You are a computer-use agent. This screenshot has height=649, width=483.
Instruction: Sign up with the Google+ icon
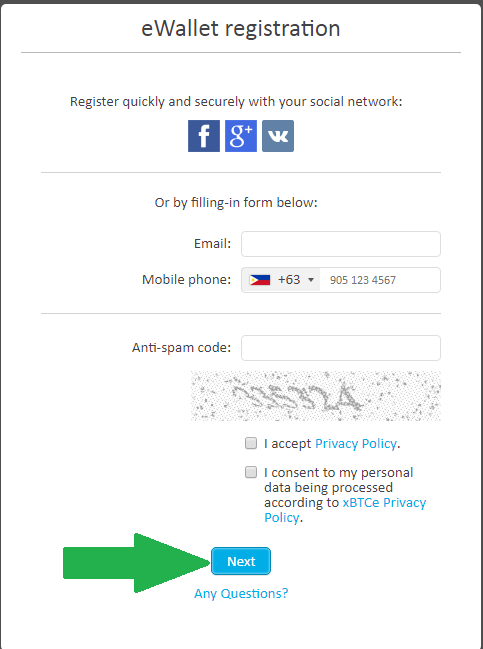pyautogui.click(x=241, y=136)
